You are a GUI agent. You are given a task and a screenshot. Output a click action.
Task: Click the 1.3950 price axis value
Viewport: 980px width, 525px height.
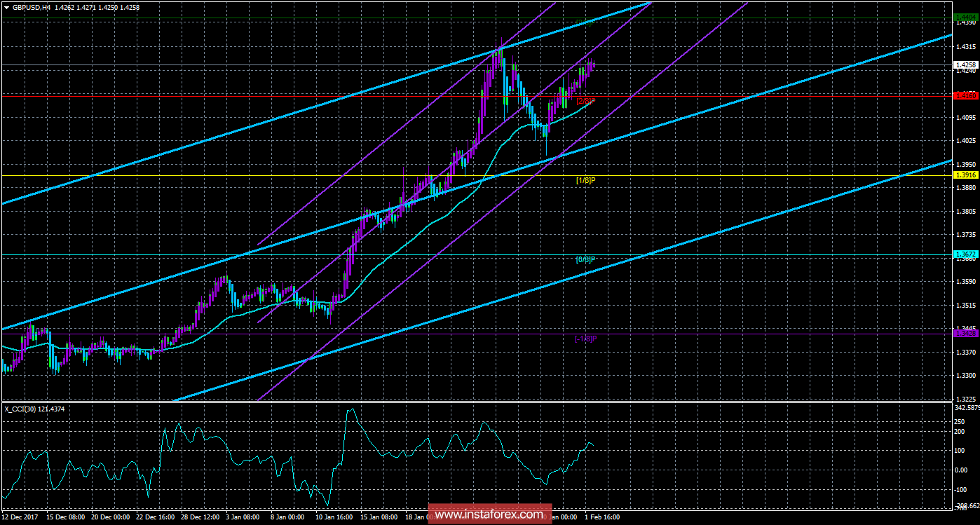(966, 164)
